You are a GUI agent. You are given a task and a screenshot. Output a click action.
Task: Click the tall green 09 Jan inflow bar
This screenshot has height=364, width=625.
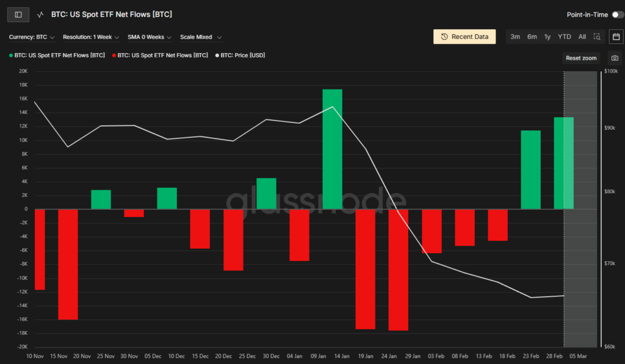pyautogui.click(x=333, y=149)
